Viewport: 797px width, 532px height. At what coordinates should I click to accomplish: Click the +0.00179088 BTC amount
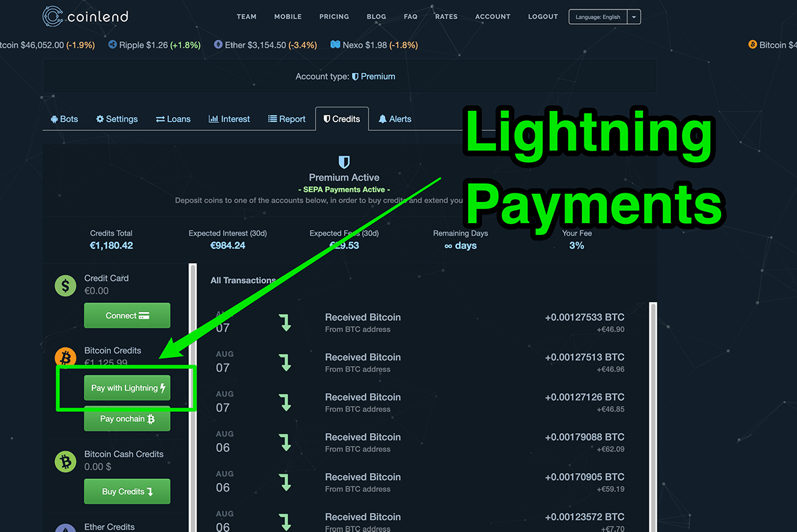[x=584, y=437]
